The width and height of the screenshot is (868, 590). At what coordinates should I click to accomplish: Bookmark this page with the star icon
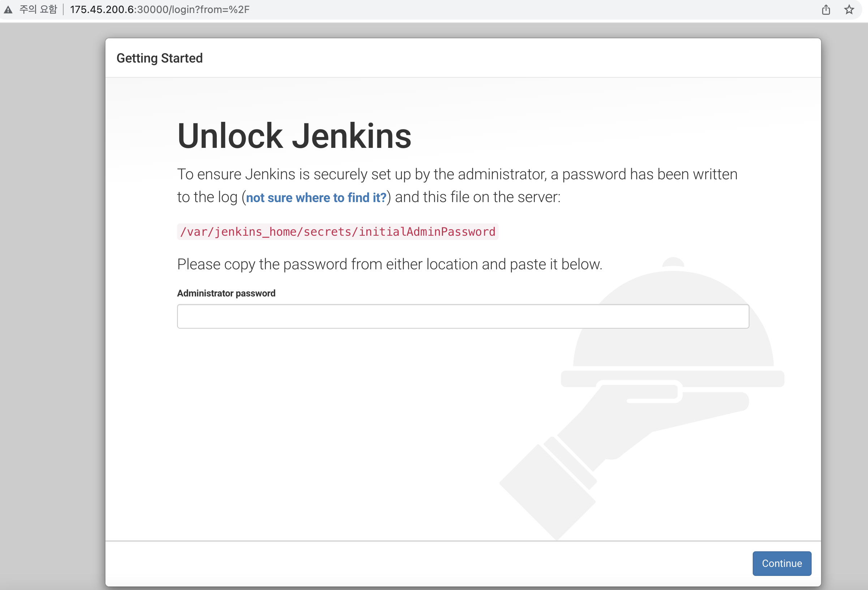coord(849,10)
